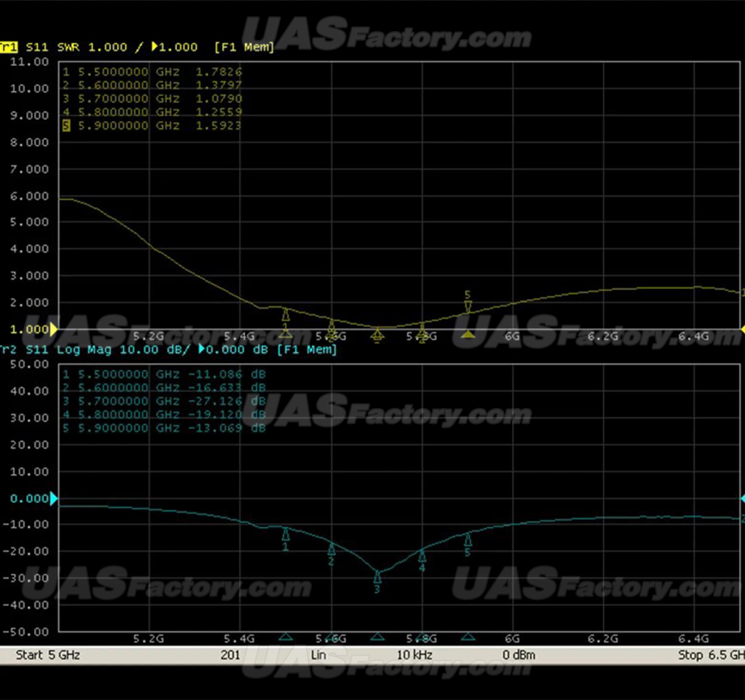Click the solid yellow marker 5 axis triangle
The height and width of the screenshot is (700, 745).
(468, 334)
